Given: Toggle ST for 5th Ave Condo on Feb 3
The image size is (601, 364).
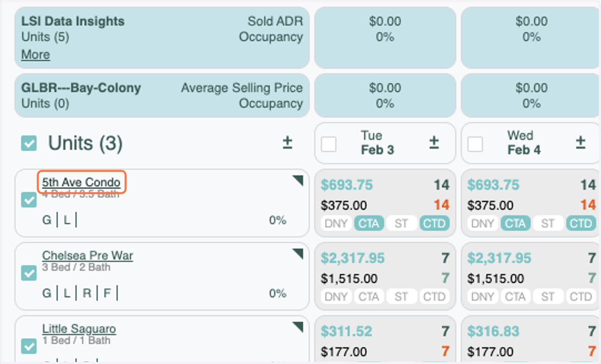Looking at the screenshot, I should click(x=401, y=223).
